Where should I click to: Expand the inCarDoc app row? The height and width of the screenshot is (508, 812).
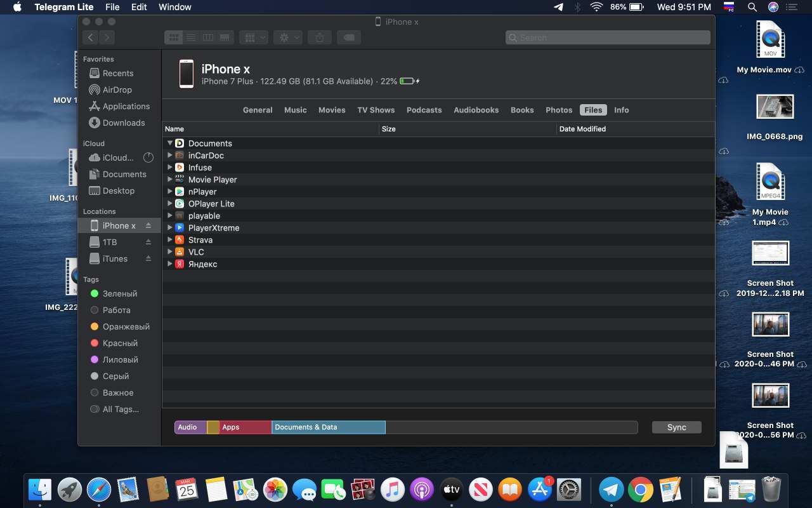click(170, 155)
